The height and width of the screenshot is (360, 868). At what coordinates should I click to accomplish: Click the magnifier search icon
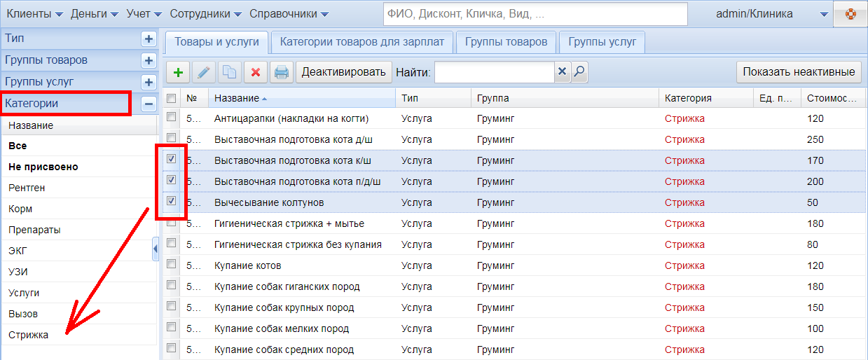click(x=579, y=71)
